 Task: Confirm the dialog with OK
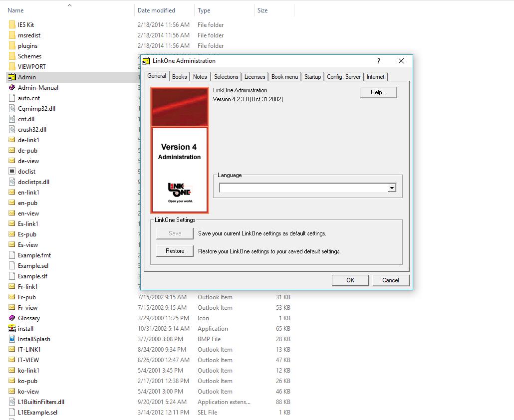tap(350, 280)
